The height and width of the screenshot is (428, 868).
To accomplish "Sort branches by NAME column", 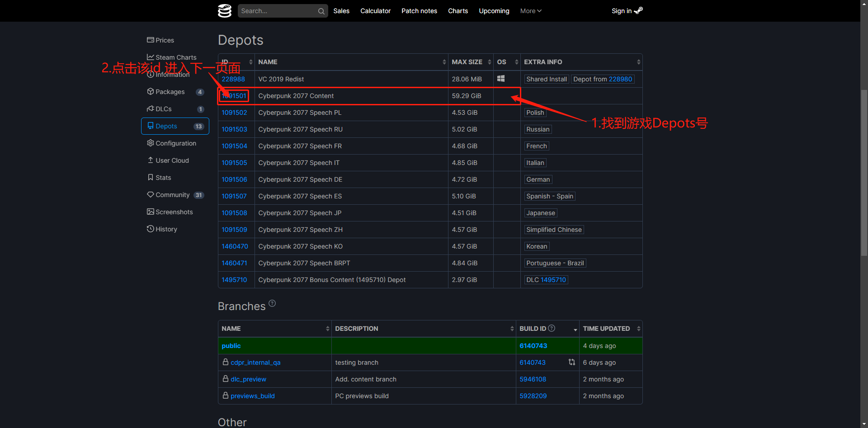I will 275,329.
